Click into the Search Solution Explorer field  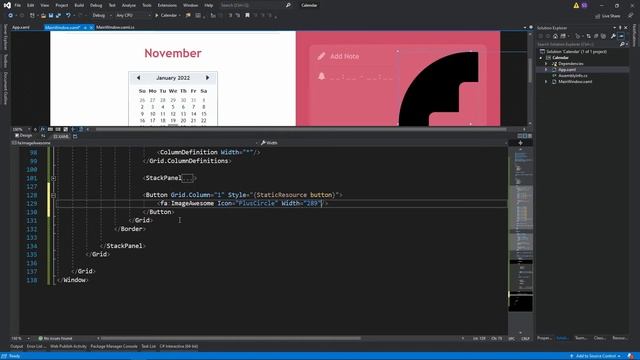click(577, 44)
